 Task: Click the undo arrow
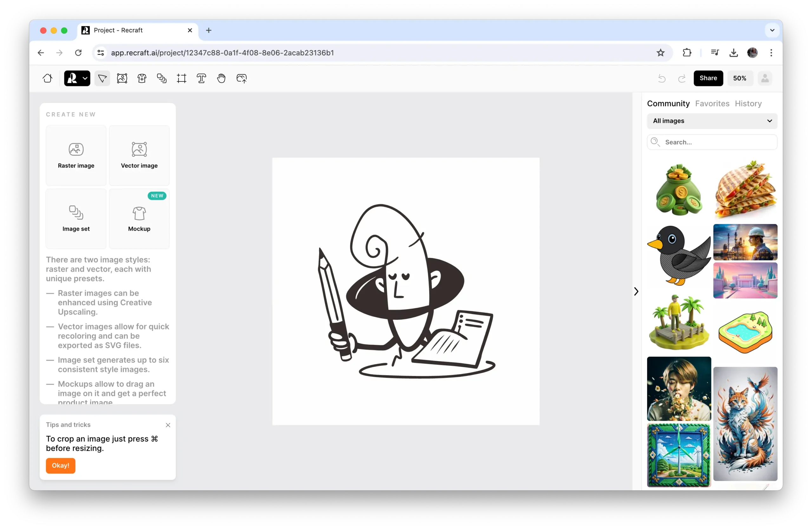click(x=662, y=78)
